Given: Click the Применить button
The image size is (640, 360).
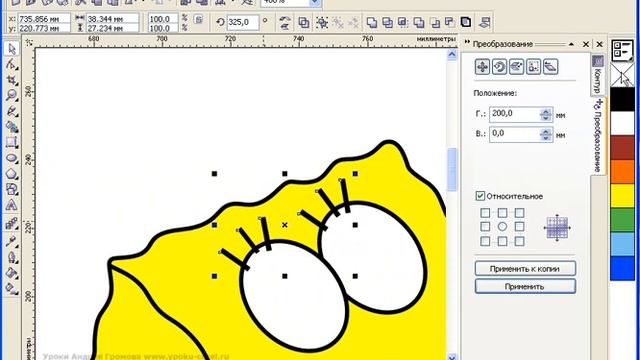Looking at the screenshot, I should click(525, 286).
